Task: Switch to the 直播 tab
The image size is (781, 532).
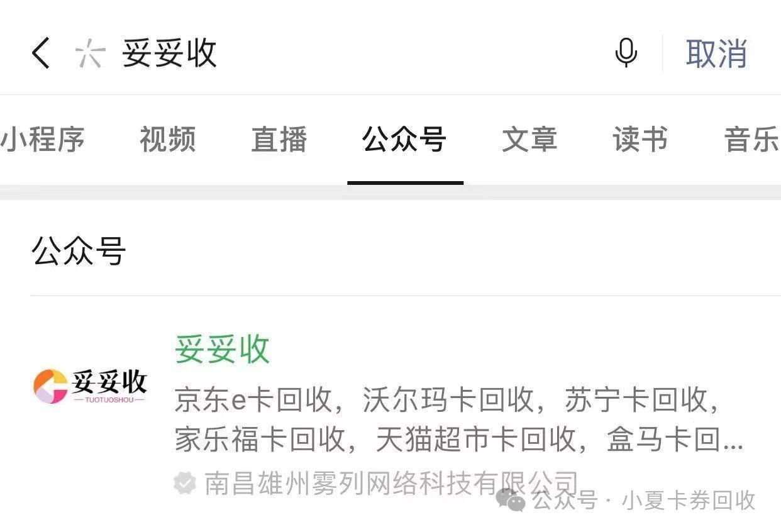Action: [x=279, y=139]
